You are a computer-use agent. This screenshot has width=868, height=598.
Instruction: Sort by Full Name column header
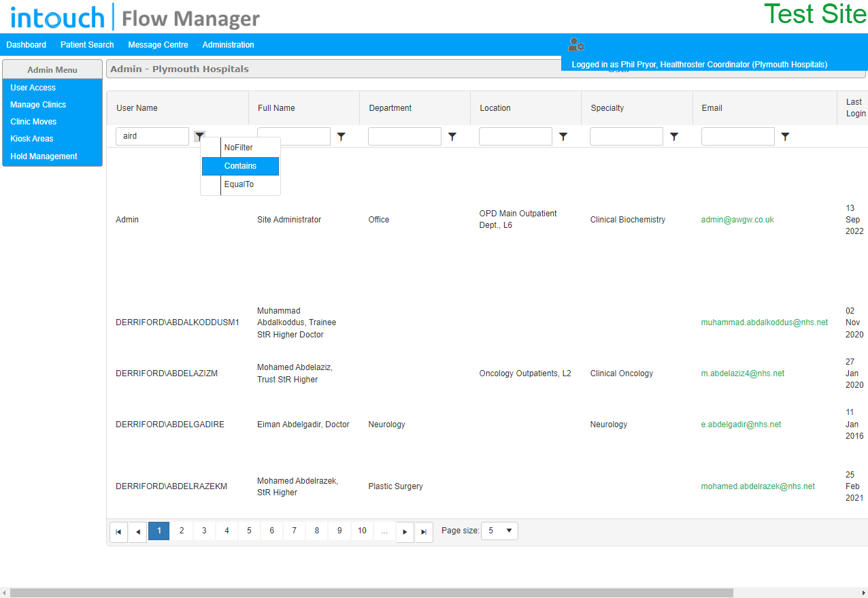pyautogui.click(x=276, y=108)
